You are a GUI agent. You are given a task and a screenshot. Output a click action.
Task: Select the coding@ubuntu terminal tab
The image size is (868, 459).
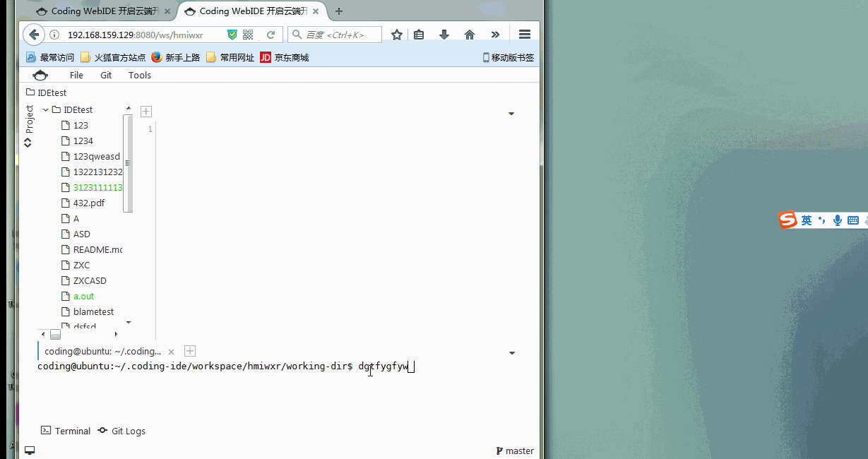pos(102,351)
